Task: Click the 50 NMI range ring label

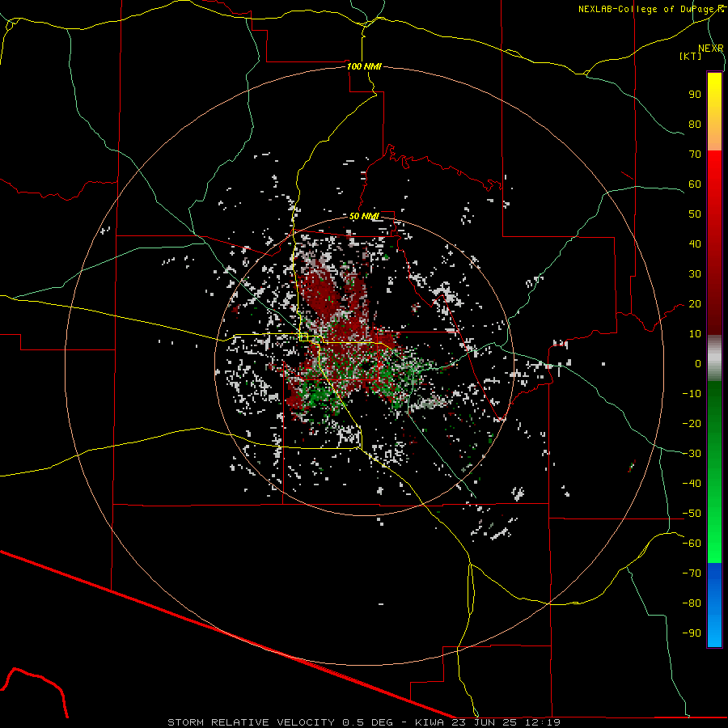Action: pyautogui.click(x=364, y=216)
